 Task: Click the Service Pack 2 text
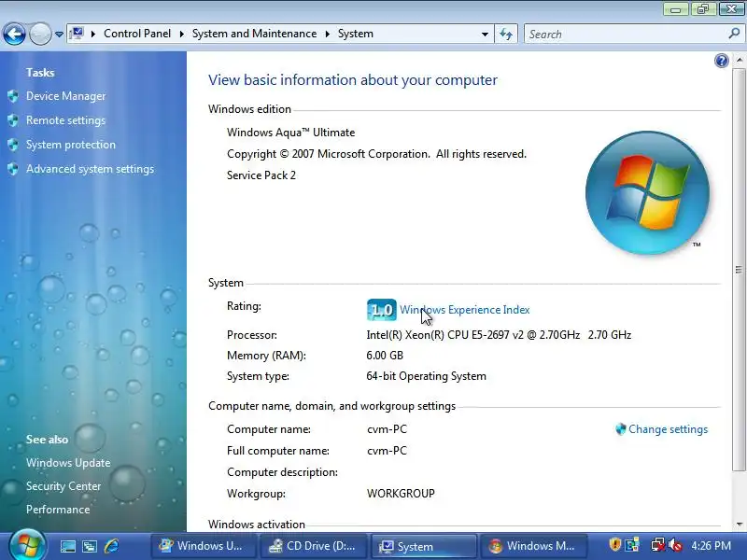(x=261, y=175)
